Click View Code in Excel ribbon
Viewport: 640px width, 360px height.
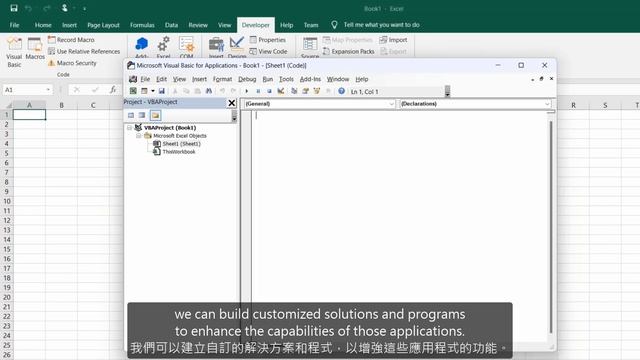click(x=269, y=51)
